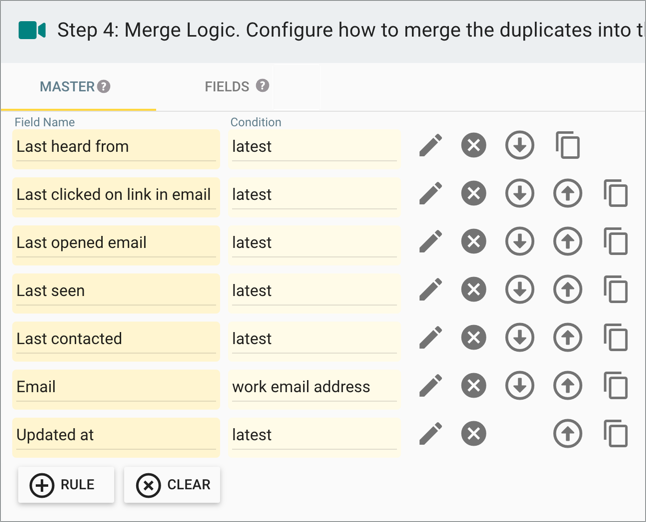
Task: Move 'Last heard from' rule down
Action: coord(519,146)
